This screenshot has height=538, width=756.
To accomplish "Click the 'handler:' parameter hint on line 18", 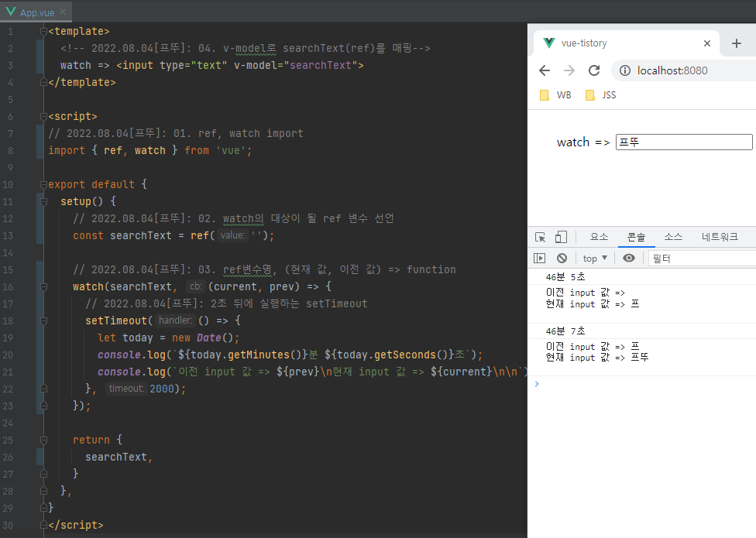I will pos(175,320).
